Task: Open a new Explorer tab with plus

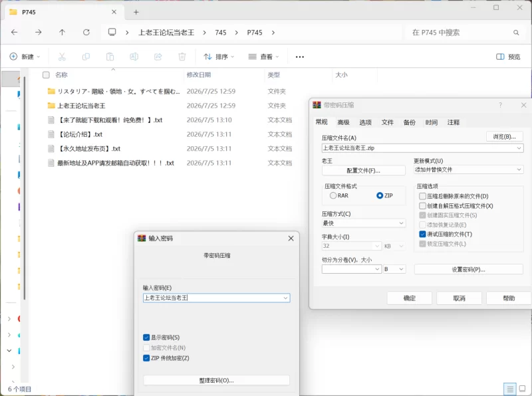Action: point(136,12)
